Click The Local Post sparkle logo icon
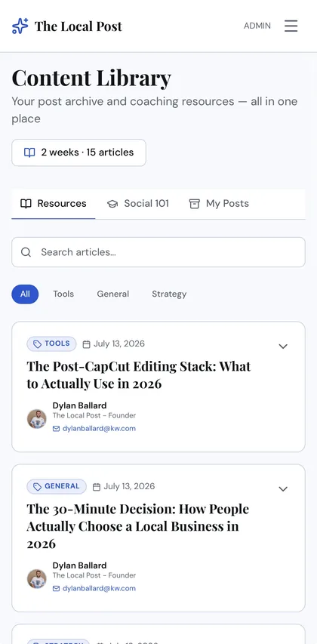 coord(20,26)
